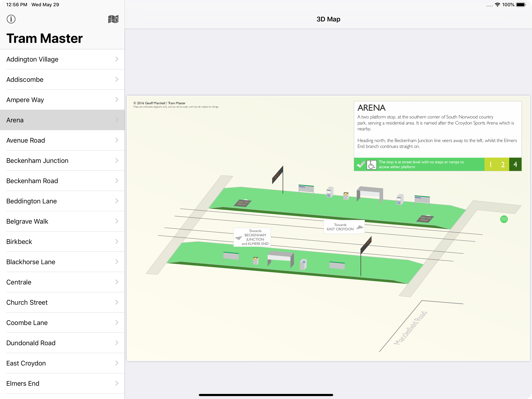The height and width of the screenshot is (399, 532).
Task: Open the Blackhorse Lane stop
Action: [x=62, y=262]
